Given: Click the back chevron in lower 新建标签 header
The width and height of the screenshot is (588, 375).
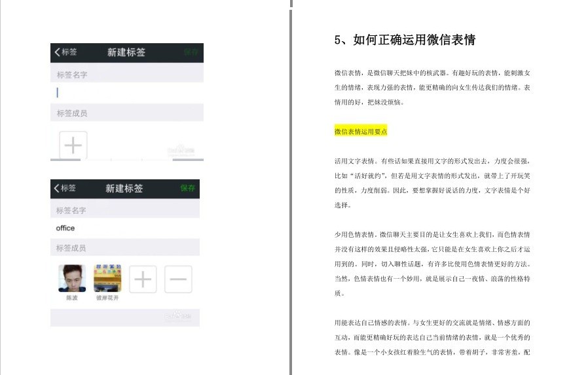Looking at the screenshot, I should 56,188.
